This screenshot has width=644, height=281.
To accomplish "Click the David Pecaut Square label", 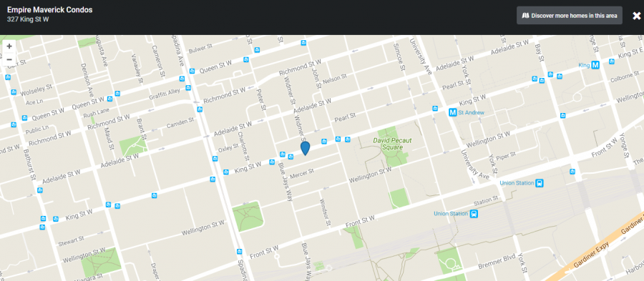I will tap(392, 144).
